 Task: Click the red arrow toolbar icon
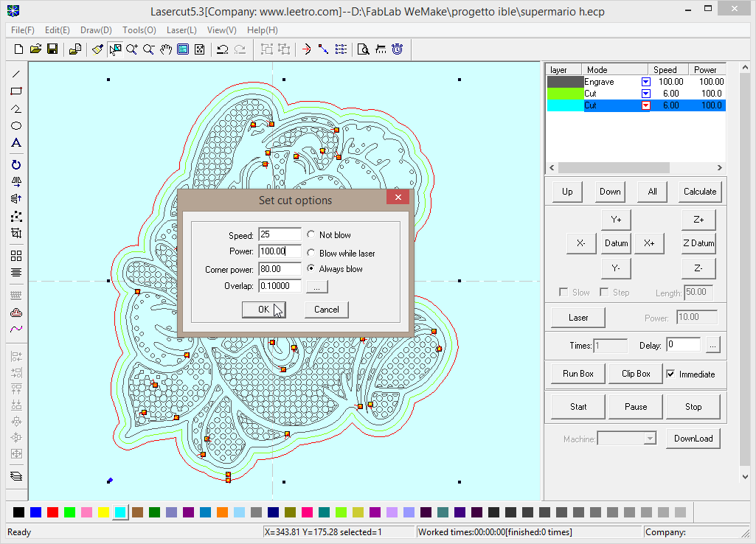point(307,49)
